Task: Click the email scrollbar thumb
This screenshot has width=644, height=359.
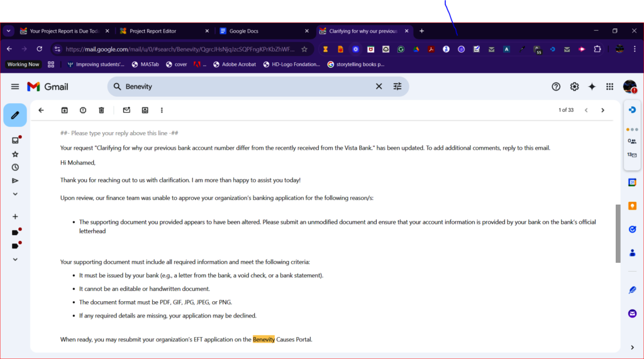Action: pos(618,233)
